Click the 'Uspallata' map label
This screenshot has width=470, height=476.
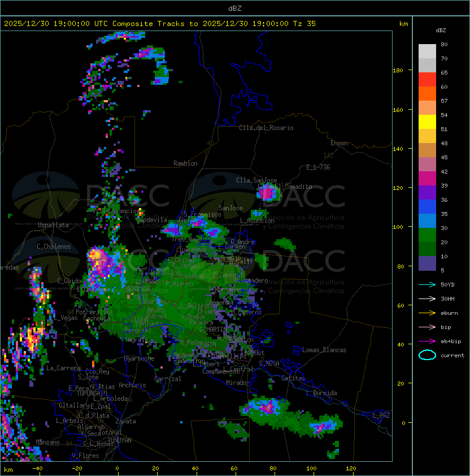click(53, 225)
